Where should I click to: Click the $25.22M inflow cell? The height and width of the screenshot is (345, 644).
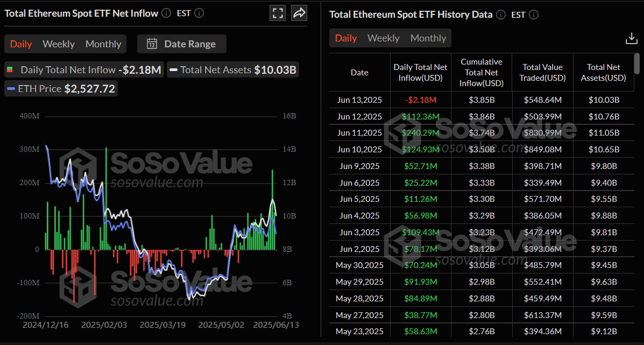[x=421, y=182]
